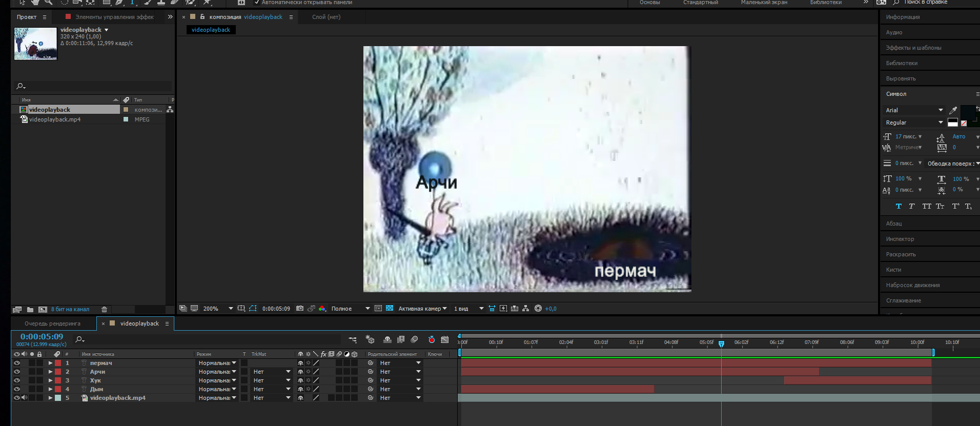Select the Маленький экран workspace
Image resolution: width=980 pixels, height=426 pixels.
(x=764, y=3)
